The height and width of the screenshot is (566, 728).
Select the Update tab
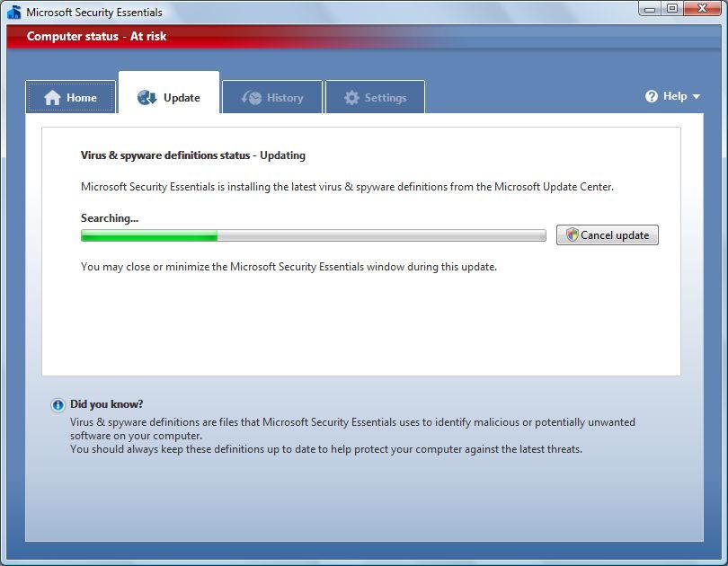point(169,97)
